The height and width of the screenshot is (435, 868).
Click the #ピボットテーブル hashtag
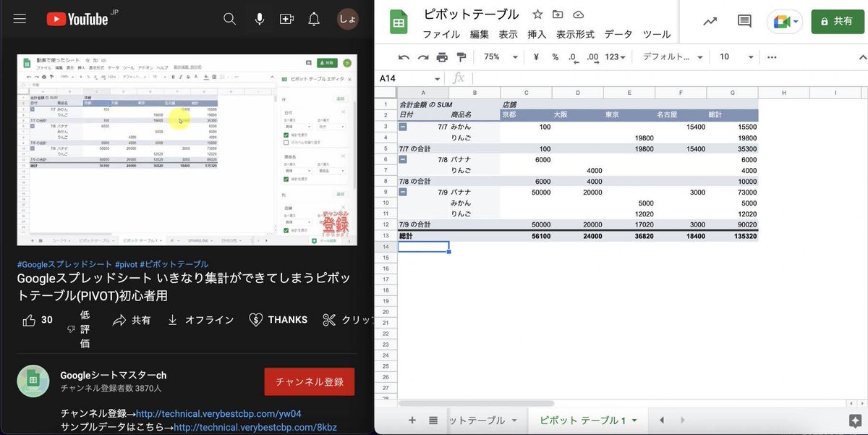point(174,264)
